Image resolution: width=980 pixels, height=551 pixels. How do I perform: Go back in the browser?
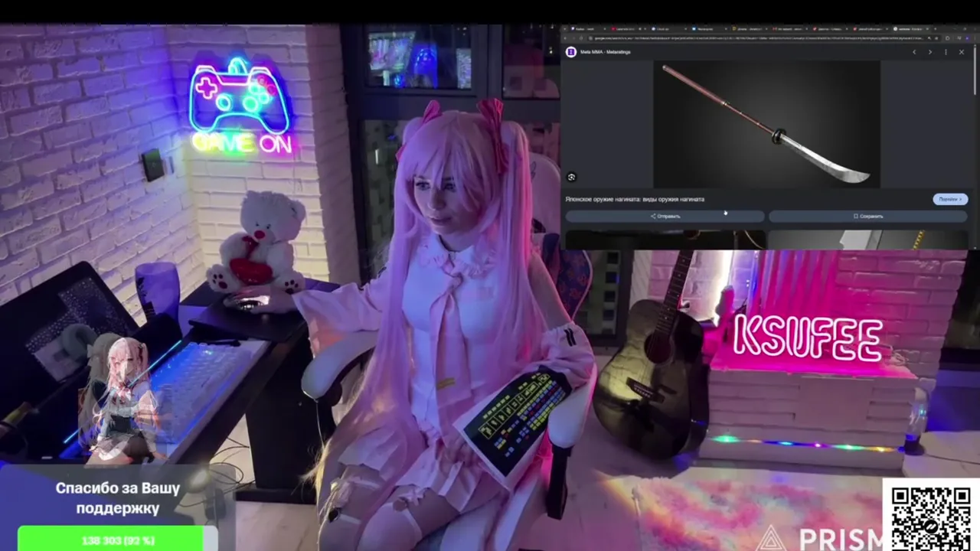click(565, 37)
